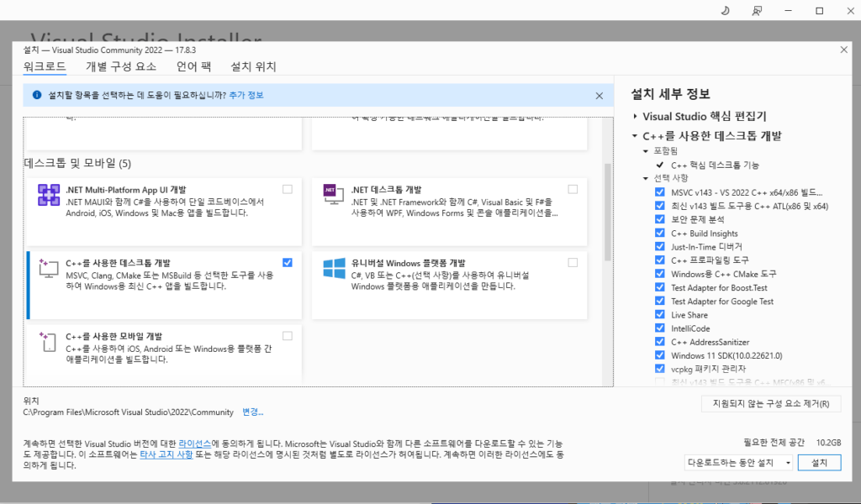
Task: Click the 유니버설 Windows 플랫폼 개발 Windows logo icon
Action: [x=334, y=268]
